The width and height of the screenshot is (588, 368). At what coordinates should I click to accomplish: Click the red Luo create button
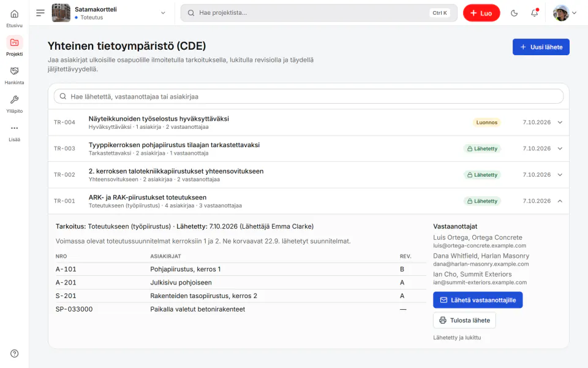click(481, 13)
